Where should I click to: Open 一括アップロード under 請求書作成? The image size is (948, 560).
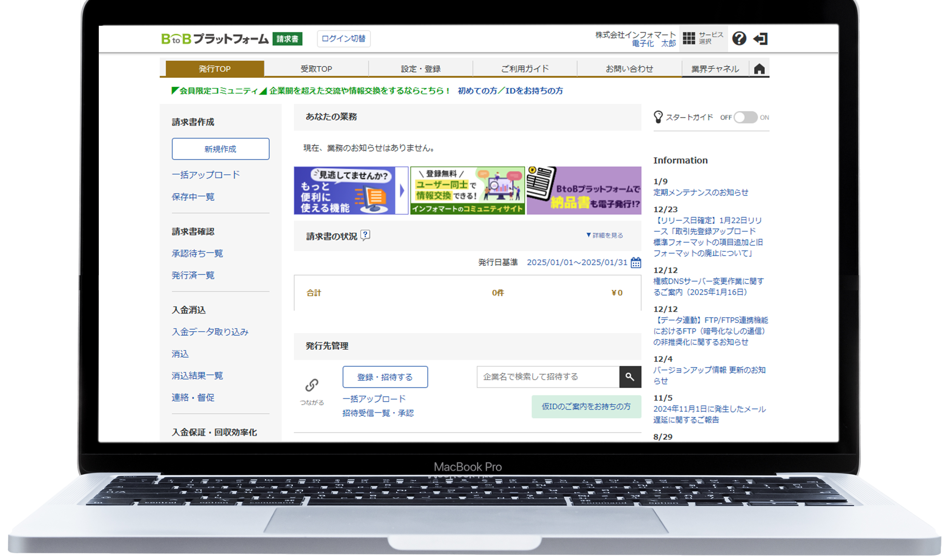tap(205, 175)
